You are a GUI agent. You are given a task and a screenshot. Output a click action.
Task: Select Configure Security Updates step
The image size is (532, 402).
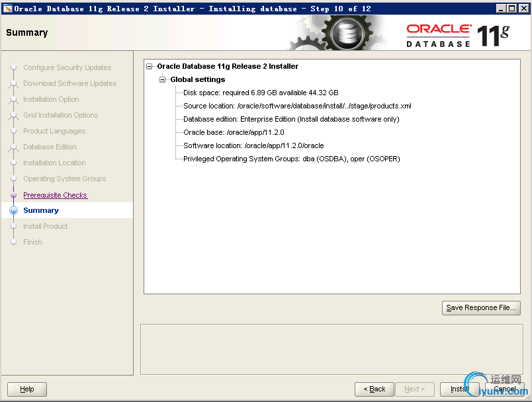tap(67, 68)
